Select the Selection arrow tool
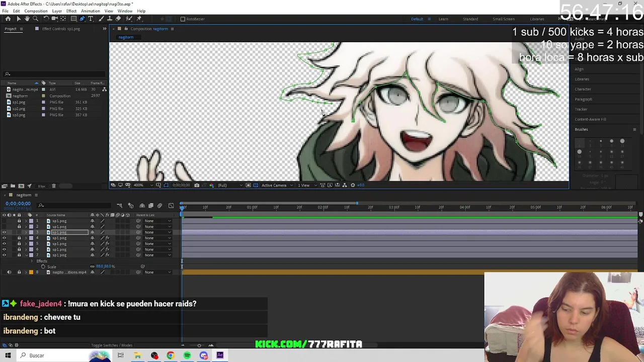644x362 pixels. coord(19,19)
